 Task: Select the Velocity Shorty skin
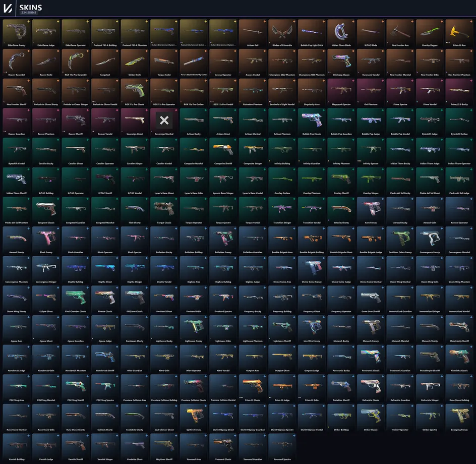[341, 211]
